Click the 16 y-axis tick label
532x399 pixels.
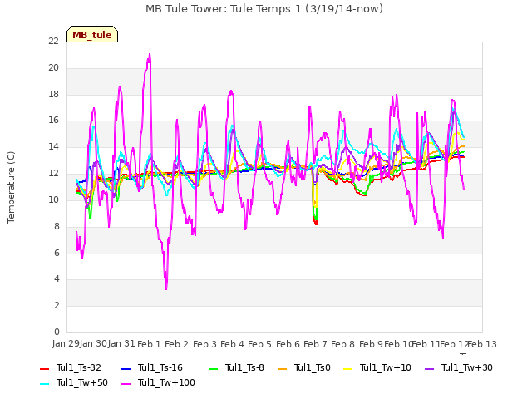click(53, 120)
